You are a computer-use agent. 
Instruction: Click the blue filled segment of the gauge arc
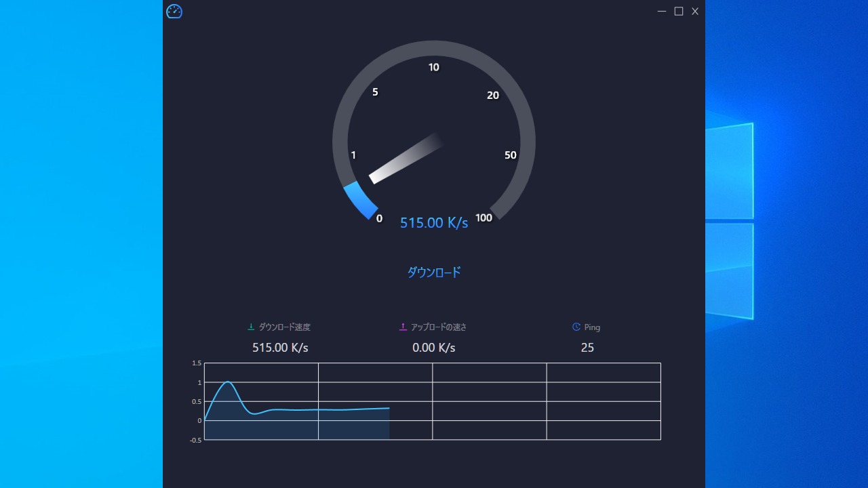pyautogui.click(x=360, y=201)
